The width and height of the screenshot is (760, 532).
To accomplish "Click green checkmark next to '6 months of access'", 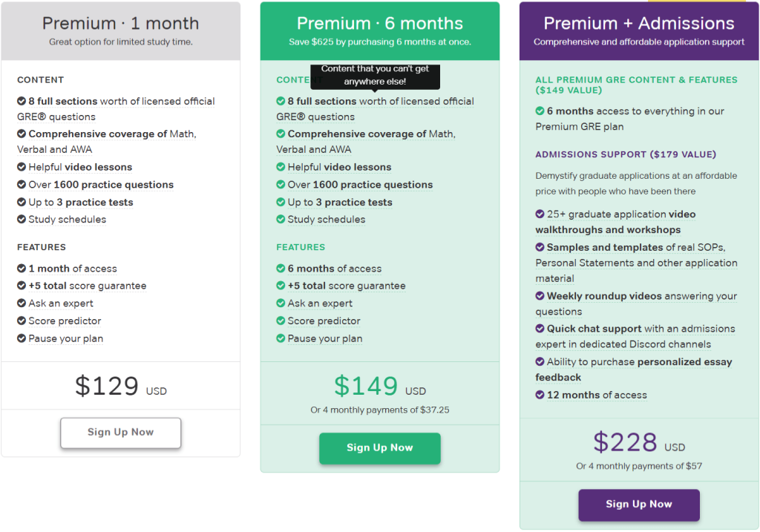I will (281, 269).
